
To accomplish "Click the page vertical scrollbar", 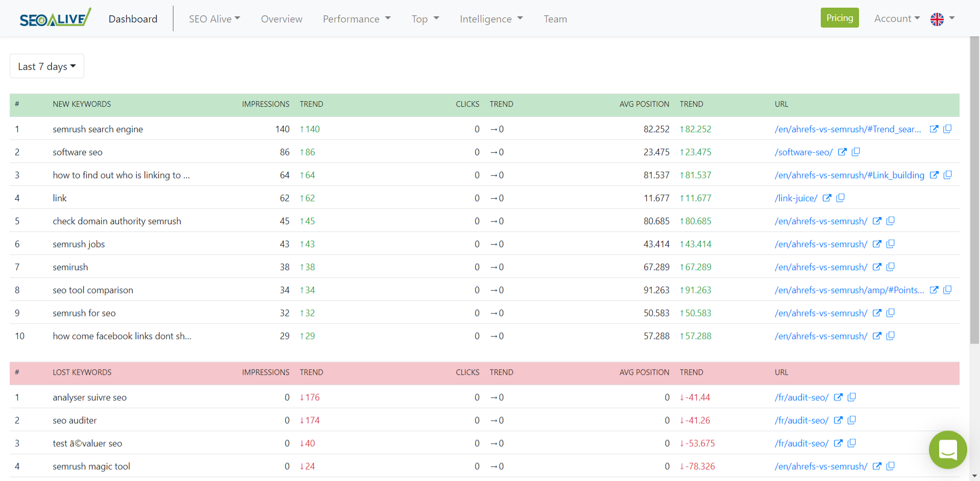I will (974, 189).
